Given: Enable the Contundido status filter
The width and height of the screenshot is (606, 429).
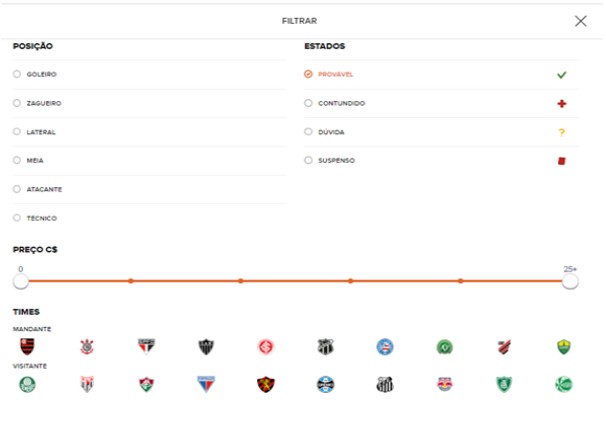Looking at the screenshot, I should 308,103.
